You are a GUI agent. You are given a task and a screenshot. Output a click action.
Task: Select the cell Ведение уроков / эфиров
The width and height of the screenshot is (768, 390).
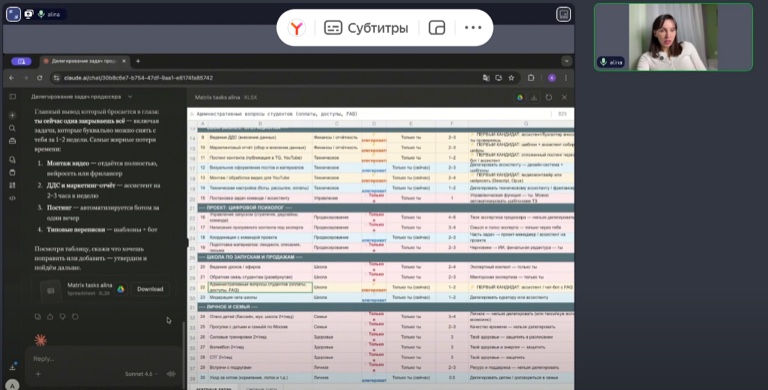[260, 267]
